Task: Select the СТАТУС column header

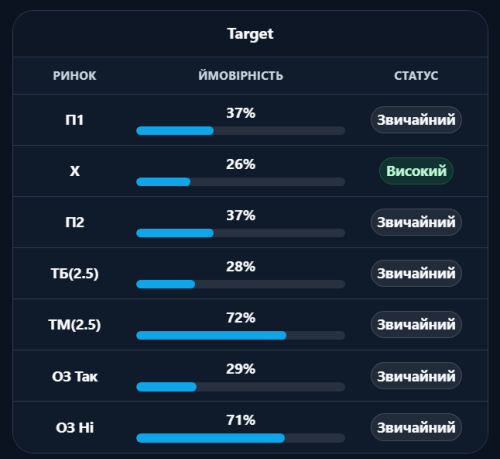Action: pyautogui.click(x=416, y=76)
